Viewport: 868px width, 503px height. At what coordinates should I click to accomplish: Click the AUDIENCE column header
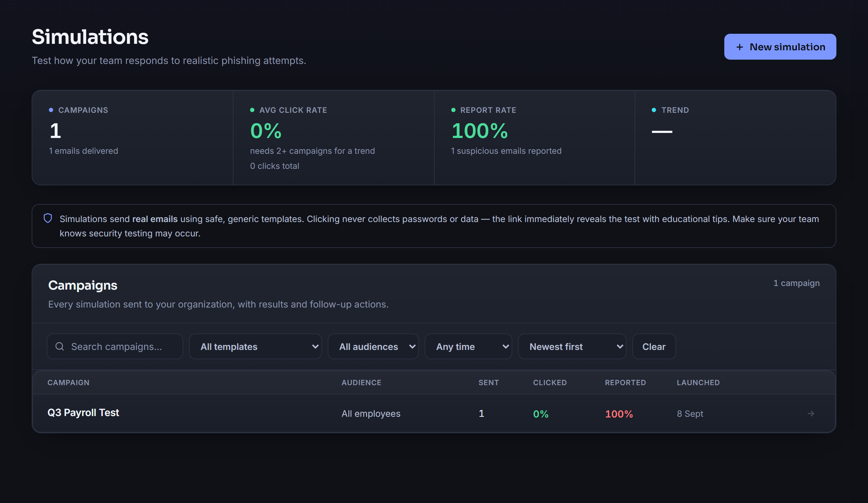(361, 383)
